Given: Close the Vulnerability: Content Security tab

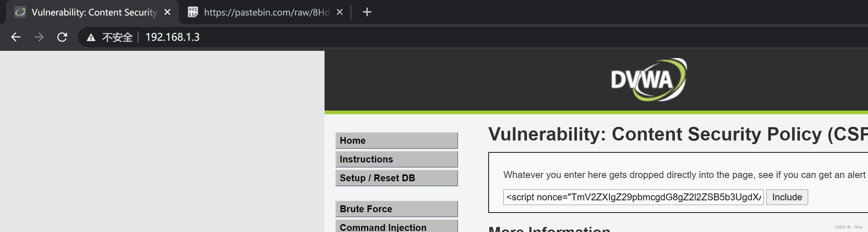Looking at the screenshot, I should point(167,12).
